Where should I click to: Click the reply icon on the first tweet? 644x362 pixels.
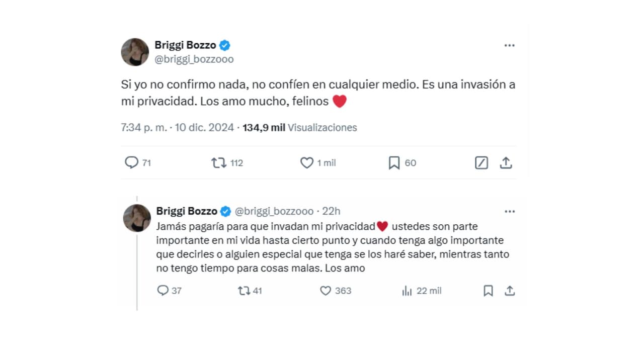click(131, 162)
